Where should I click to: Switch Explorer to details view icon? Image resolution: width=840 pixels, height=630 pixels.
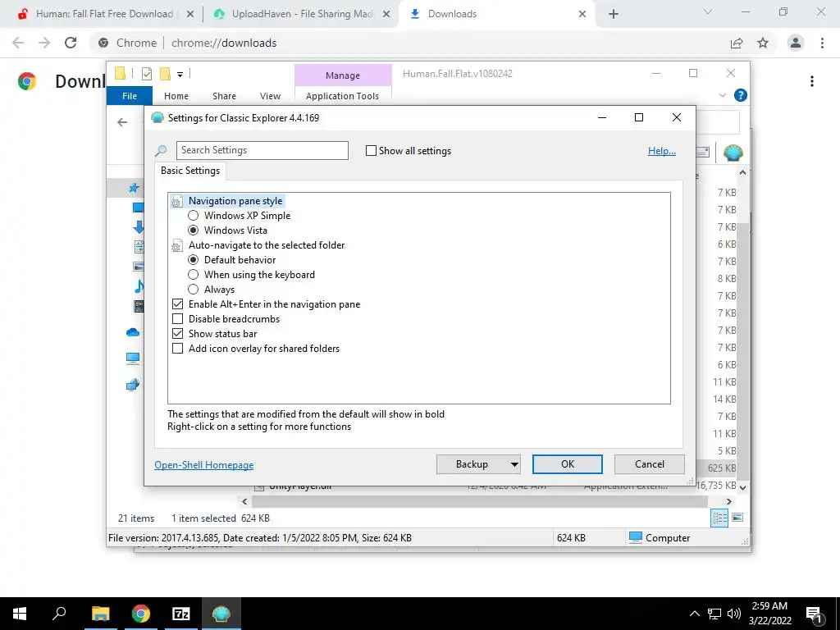pyautogui.click(x=719, y=518)
